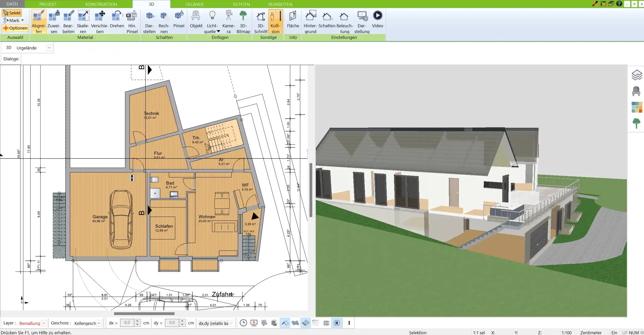Toggle the north arrow indicator
The height and width of the screenshot is (335, 644).
[x=337, y=323]
